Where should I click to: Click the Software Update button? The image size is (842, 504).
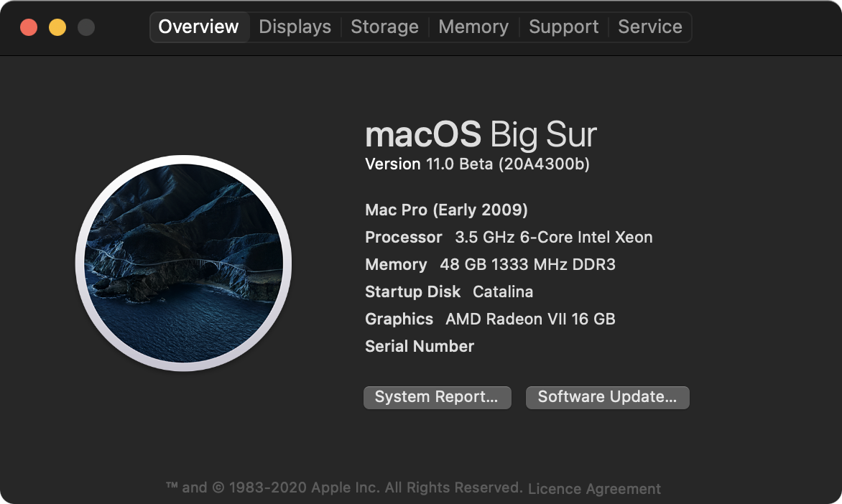607,397
